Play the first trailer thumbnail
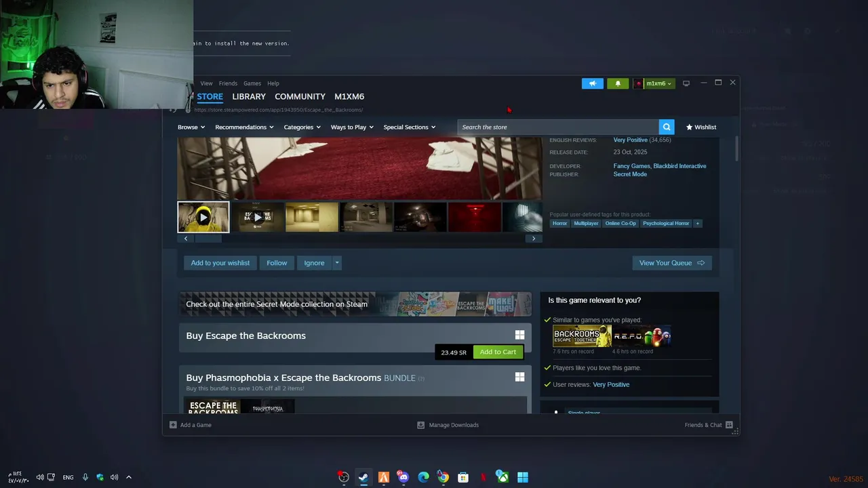The image size is (868, 488). pyautogui.click(x=203, y=217)
